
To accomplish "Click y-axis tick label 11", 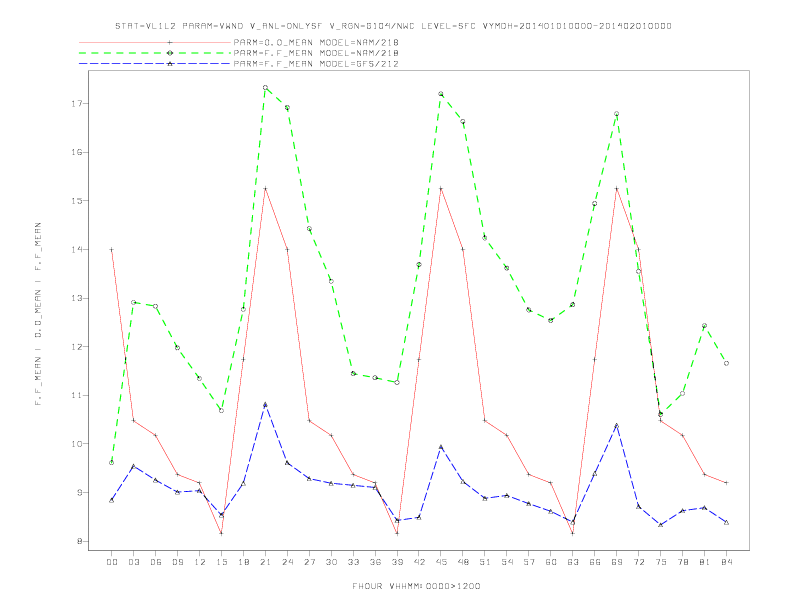I will 76,395.
